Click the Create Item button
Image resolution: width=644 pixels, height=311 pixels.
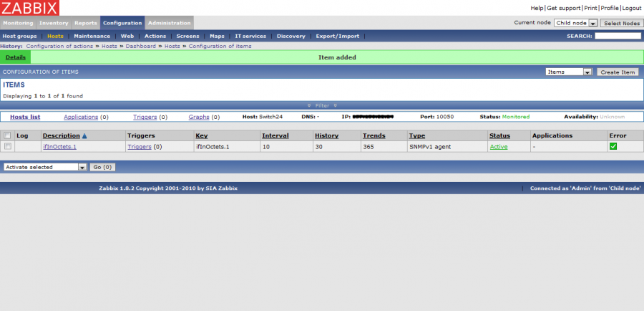coord(618,72)
